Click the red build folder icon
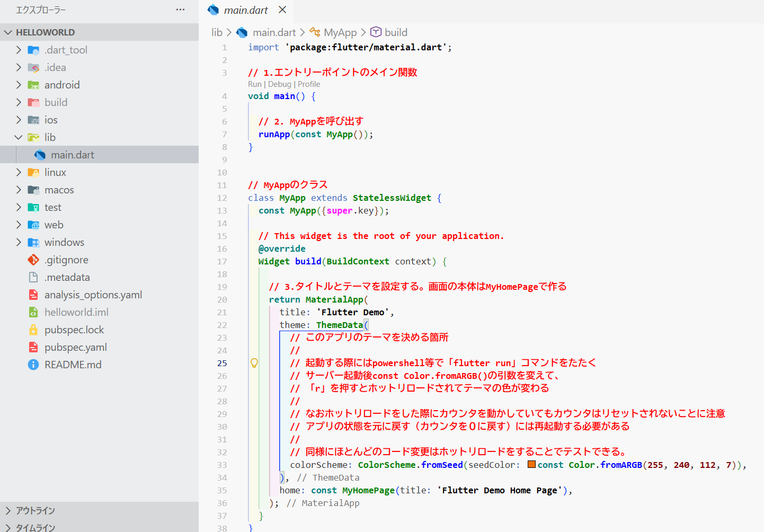 [x=33, y=102]
